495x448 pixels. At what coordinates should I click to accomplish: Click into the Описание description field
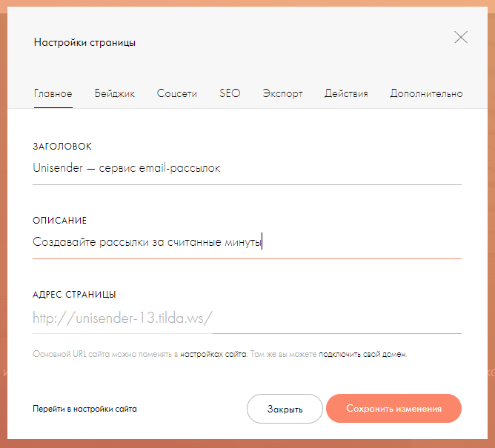point(247,243)
